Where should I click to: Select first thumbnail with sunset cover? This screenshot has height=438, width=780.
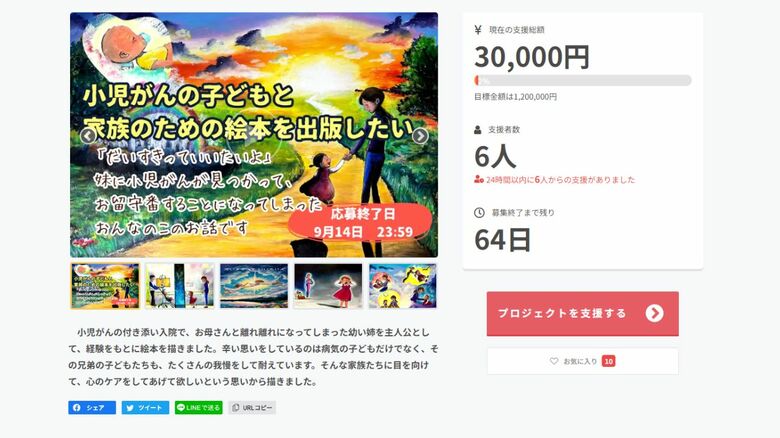coord(105,286)
